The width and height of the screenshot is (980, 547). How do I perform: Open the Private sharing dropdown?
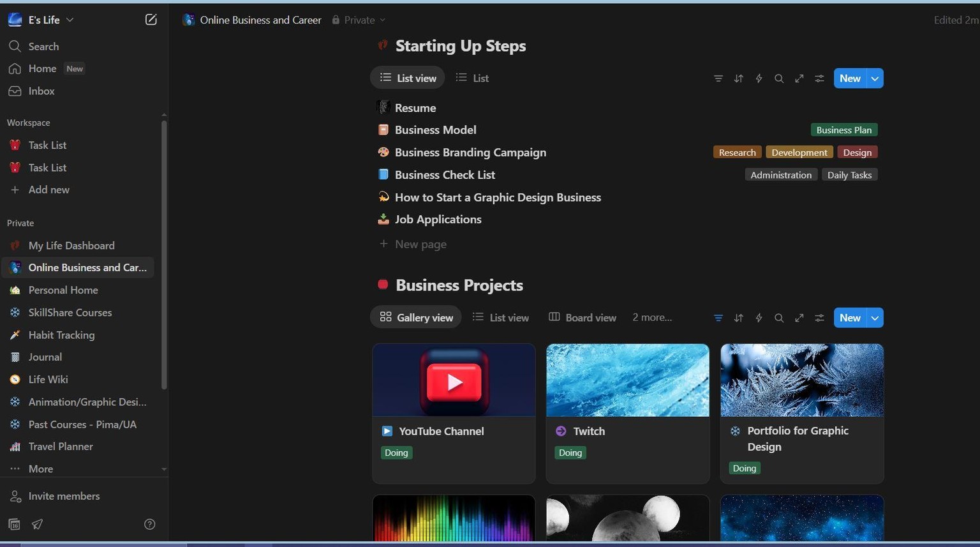(359, 20)
